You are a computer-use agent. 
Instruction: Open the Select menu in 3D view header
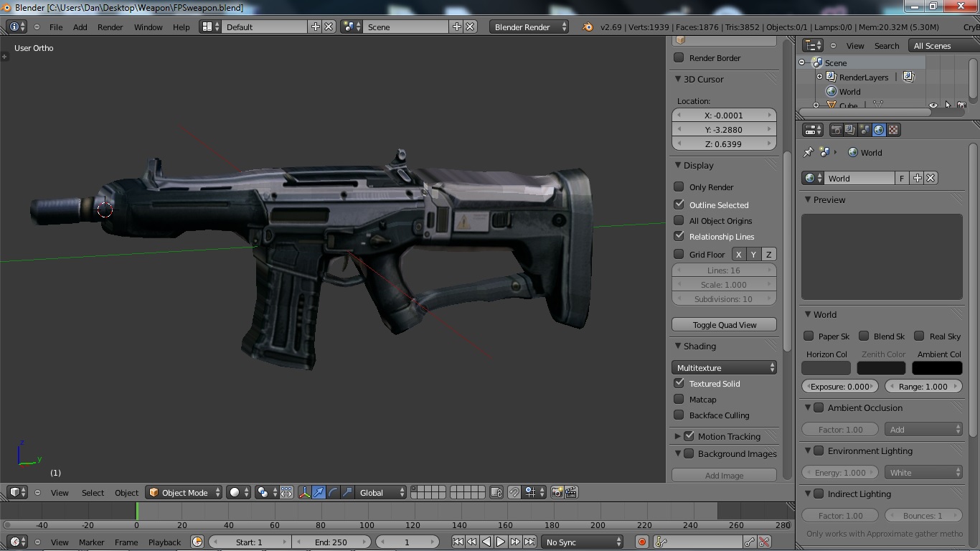[x=93, y=492]
